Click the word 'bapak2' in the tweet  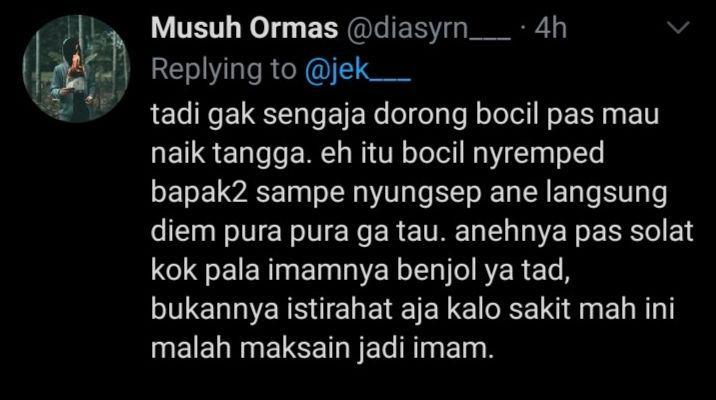(200, 192)
